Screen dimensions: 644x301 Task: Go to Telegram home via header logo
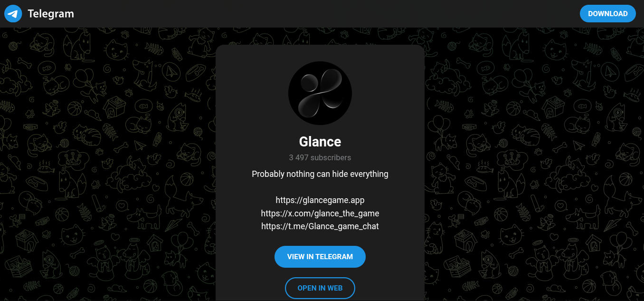pyautogui.click(x=39, y=14)
